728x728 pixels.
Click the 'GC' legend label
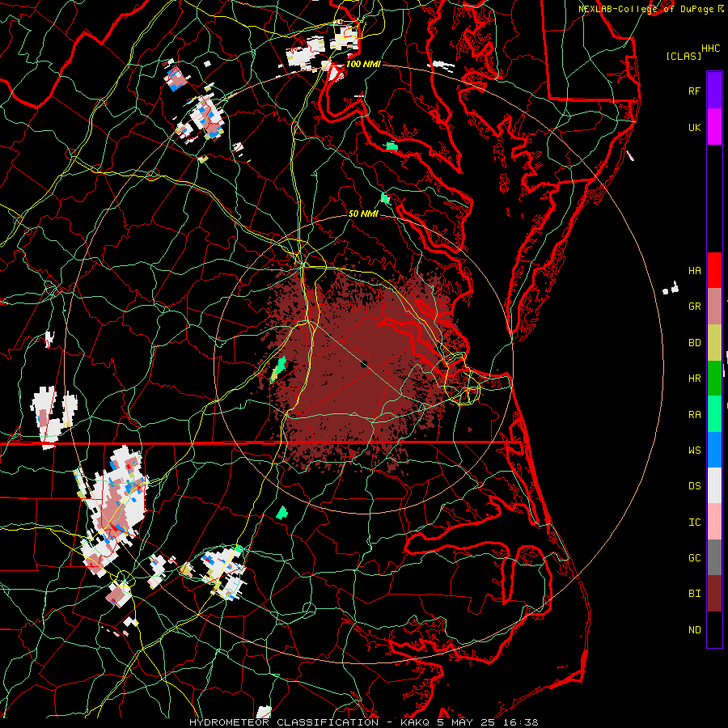[695, 558]
